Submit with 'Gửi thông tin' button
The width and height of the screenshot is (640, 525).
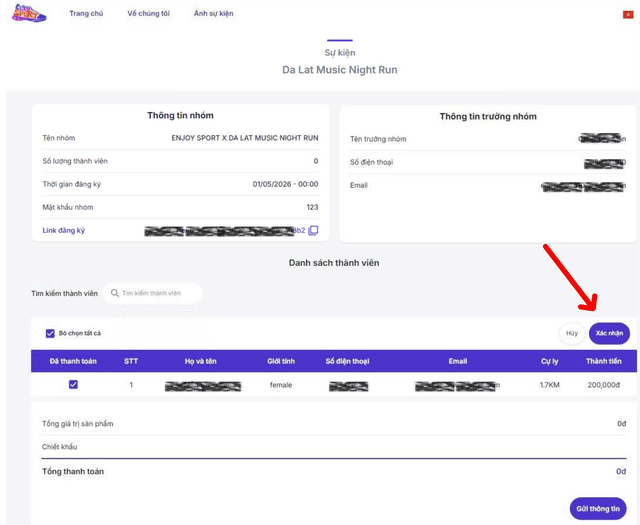[x=598, y=508]
